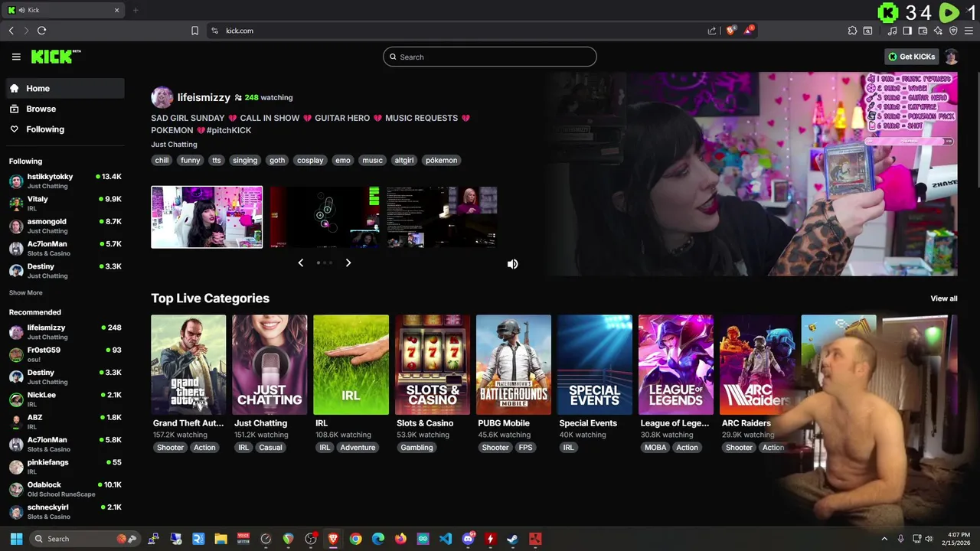Open NickLee recommended channel
The width and height of the screenshot is (980, 551).
(x=65, y=399)
